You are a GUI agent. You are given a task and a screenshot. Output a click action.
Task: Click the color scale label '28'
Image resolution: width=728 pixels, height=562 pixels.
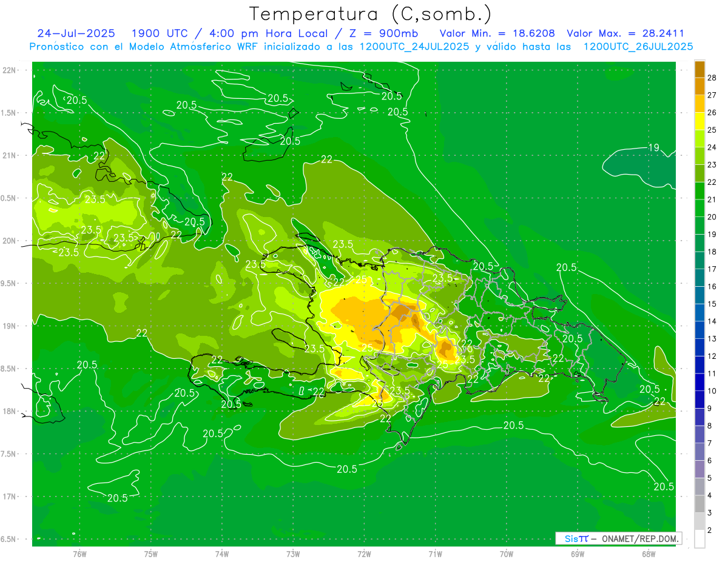pyautogui.click(x=712, y=78)
